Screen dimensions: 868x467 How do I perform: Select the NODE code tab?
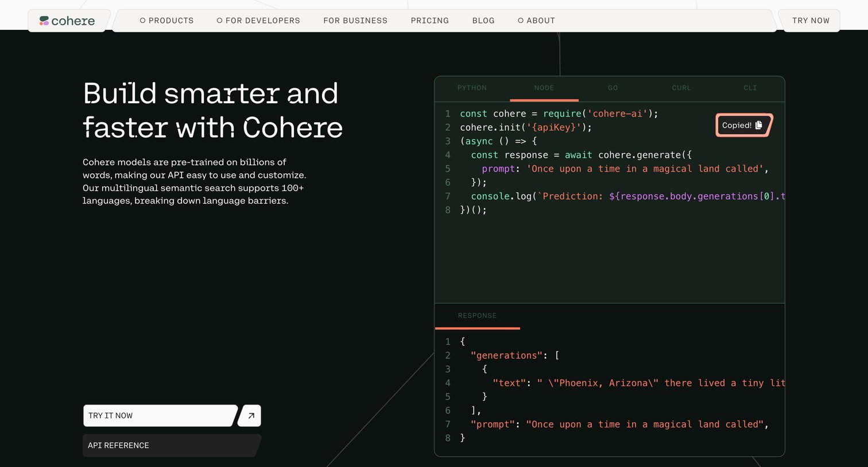(544, 88)
